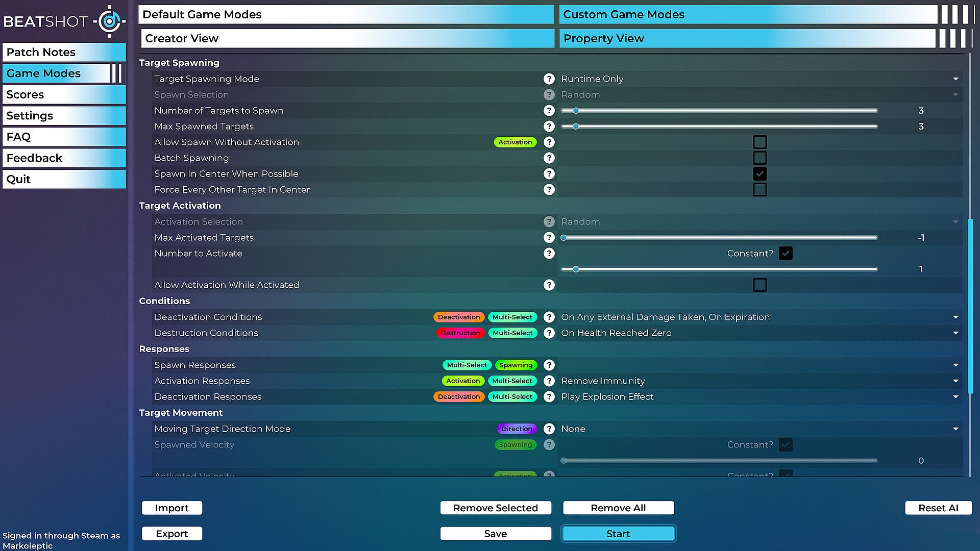Viewport: 980px width, 551px height.
Task: Open Scores from the side menu
Action: tap(64, 94)
